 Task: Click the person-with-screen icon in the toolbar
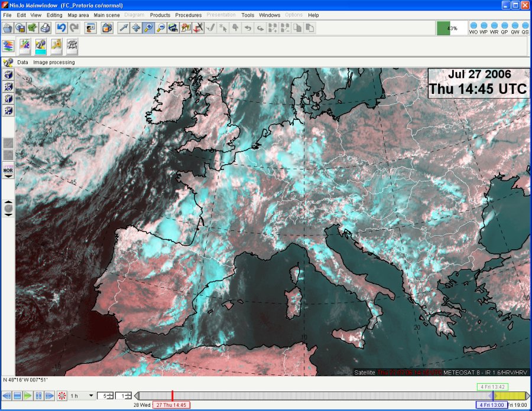pyautogui.click(x=90, y=28)
